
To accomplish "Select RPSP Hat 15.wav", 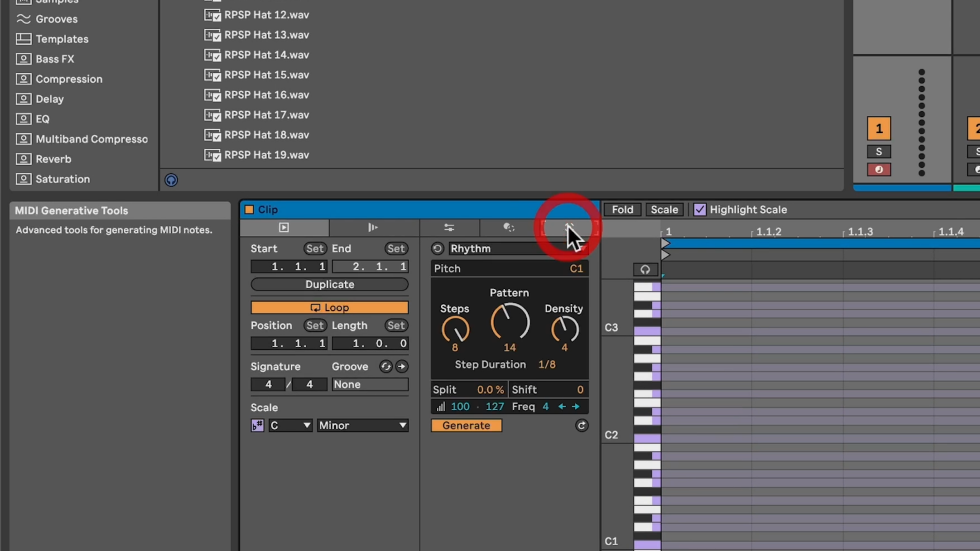I will tap(266, 75).
